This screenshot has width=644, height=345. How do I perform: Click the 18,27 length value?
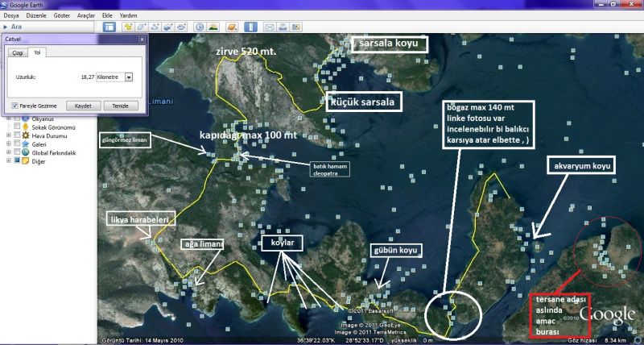click(88, 77)
